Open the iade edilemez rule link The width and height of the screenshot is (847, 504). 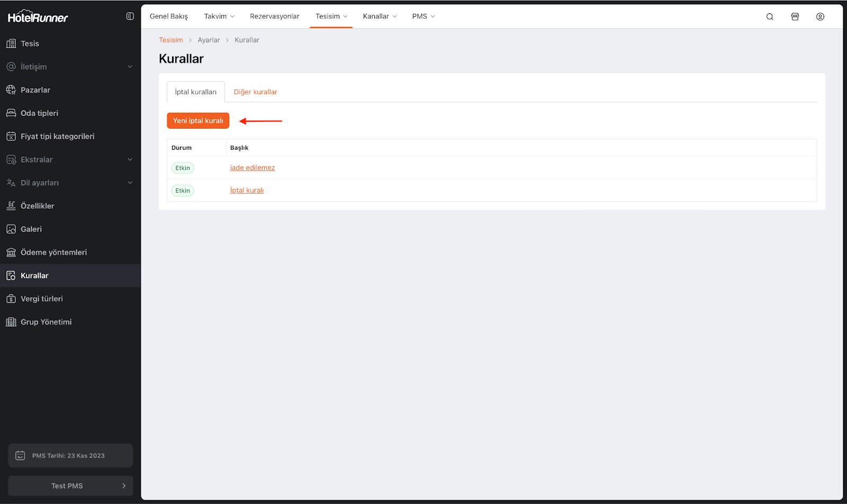click(x=253, y=168)
